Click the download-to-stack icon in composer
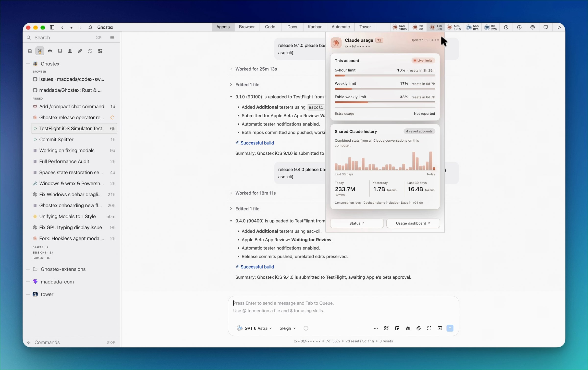The height and width of the screenshot is (370, 588). tap(408, 328)
